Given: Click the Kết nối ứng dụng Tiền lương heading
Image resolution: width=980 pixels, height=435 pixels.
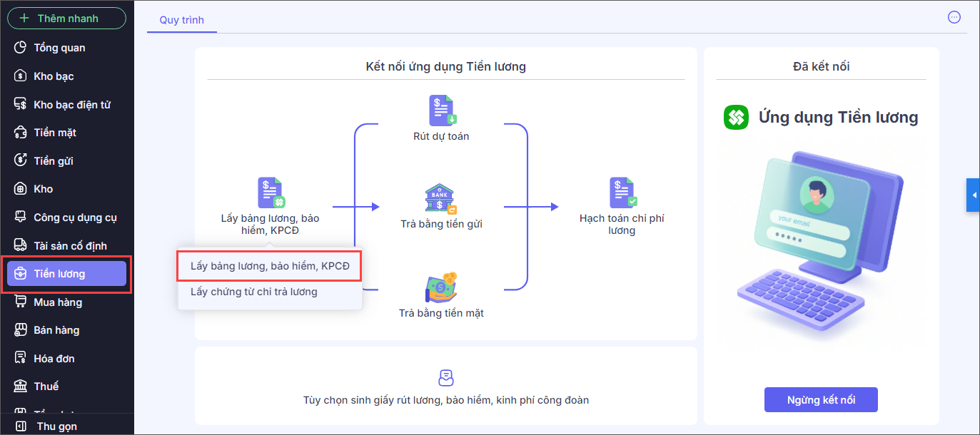Looking at the screenshot, I should point(446,66).
